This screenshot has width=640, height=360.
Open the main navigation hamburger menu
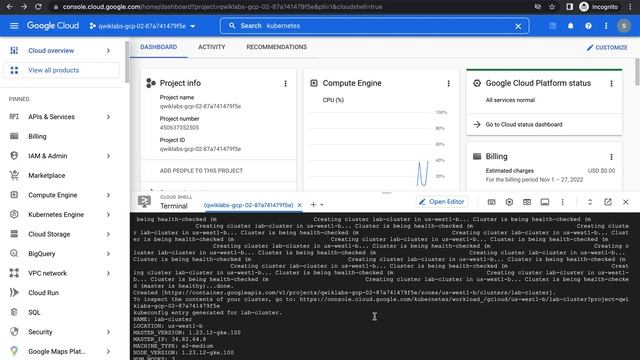tap(14, 26)
